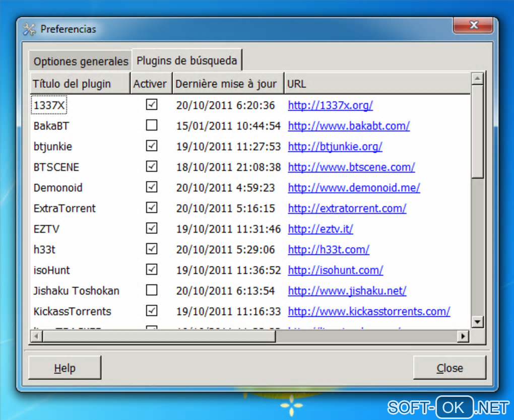Disable the btjunkie plugin checkbox

point(152,146)
